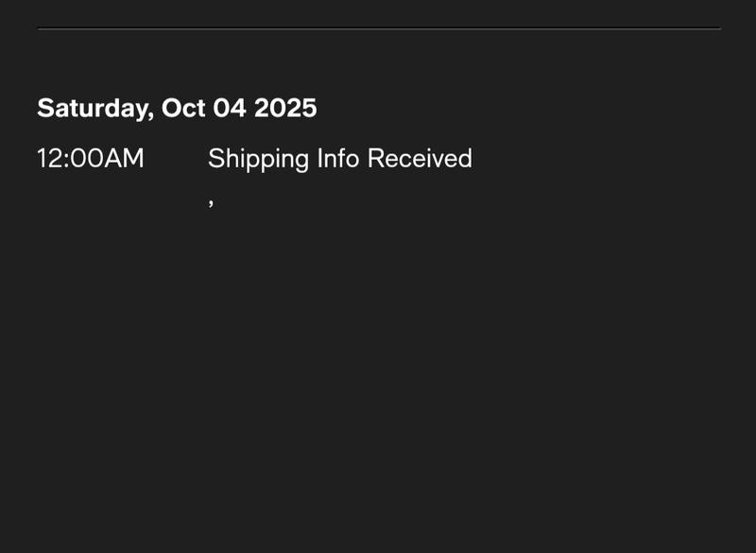
Task: Click the word Received in the status
Action: click(x=420, y=159)
